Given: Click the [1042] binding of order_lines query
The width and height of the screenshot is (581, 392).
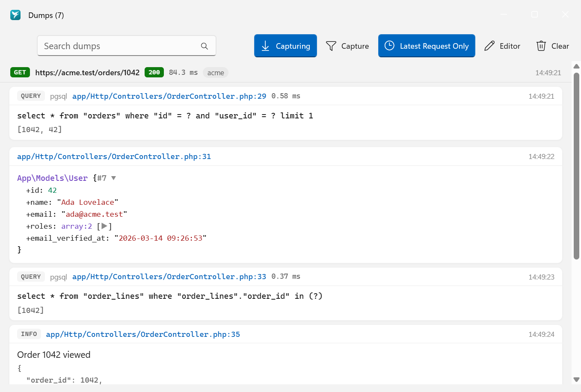Looking at the screenshot, I should pyautogui.click(x=30, y=310).
